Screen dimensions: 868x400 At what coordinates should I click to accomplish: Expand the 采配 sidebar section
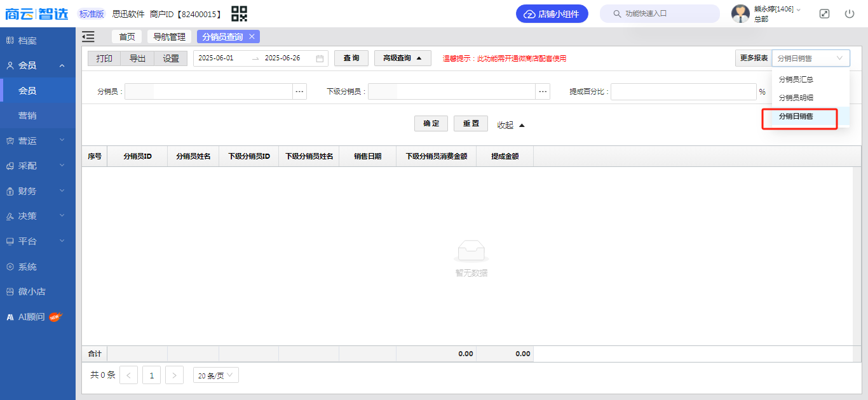(37, 166)
